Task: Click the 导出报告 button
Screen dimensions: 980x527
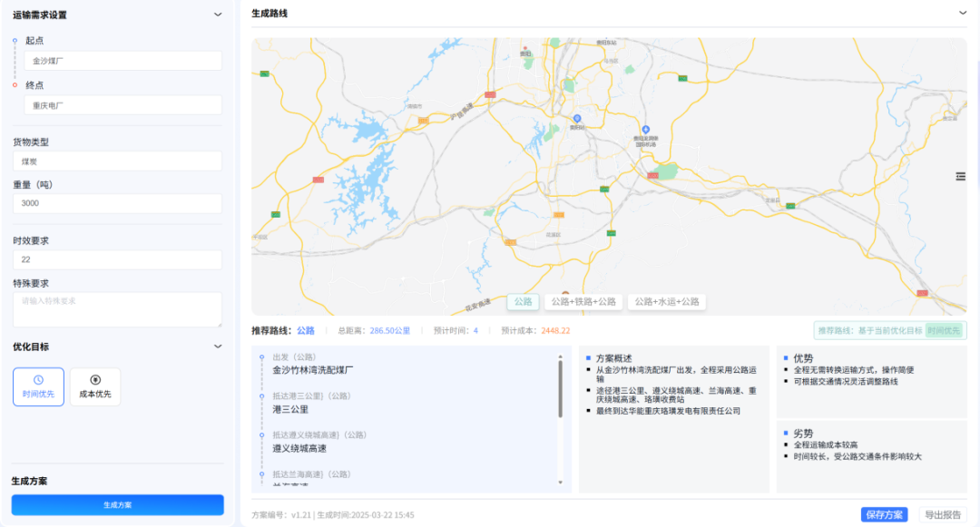Action: tap(942, 514)
